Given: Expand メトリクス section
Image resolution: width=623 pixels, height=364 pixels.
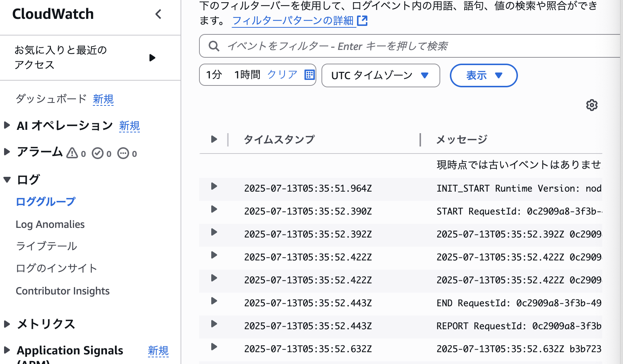Looking at the screenshot, I should (7, 324).
